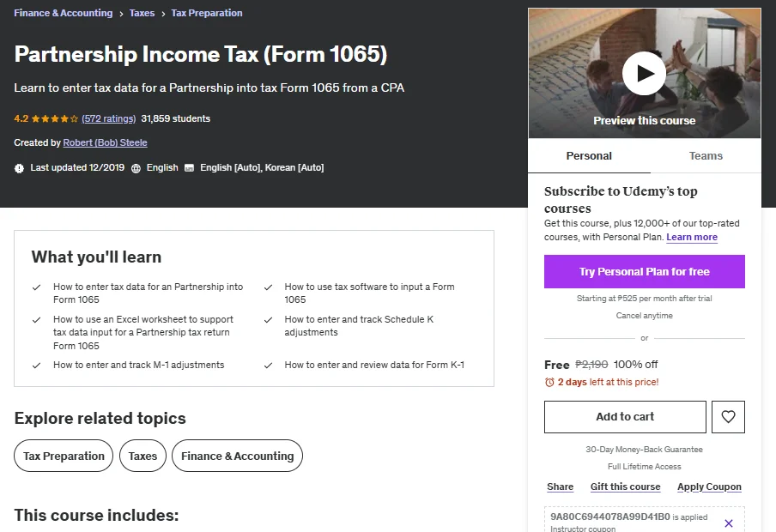776x532 pixels.
Task: Click the alarm clock icon beside days left
Action: 549,382
